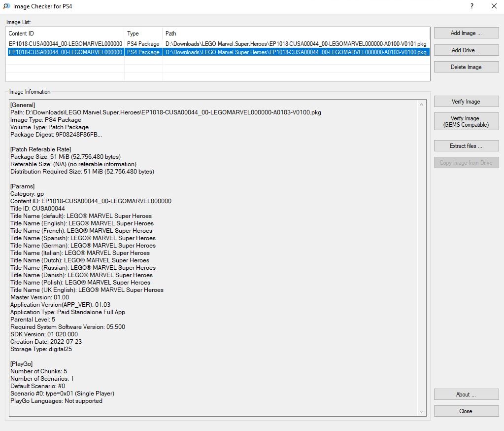Close the dialog with Close button

tap(466, 411)
